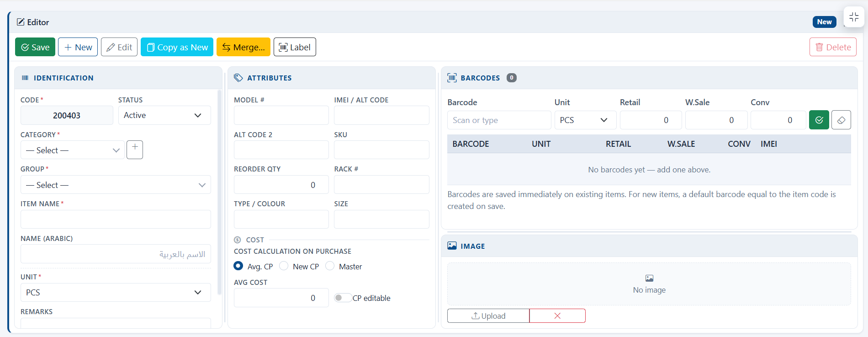Select the Avg. CP radio option
This screenshot has height=337, width=868.
click(x=238, y=266)
